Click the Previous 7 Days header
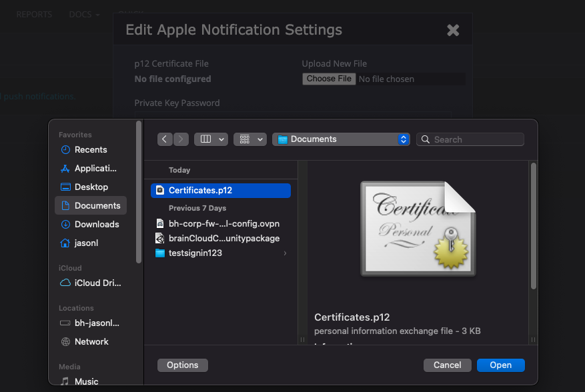The height and width of the screenshot is (392, 585). tap(197, 208)
